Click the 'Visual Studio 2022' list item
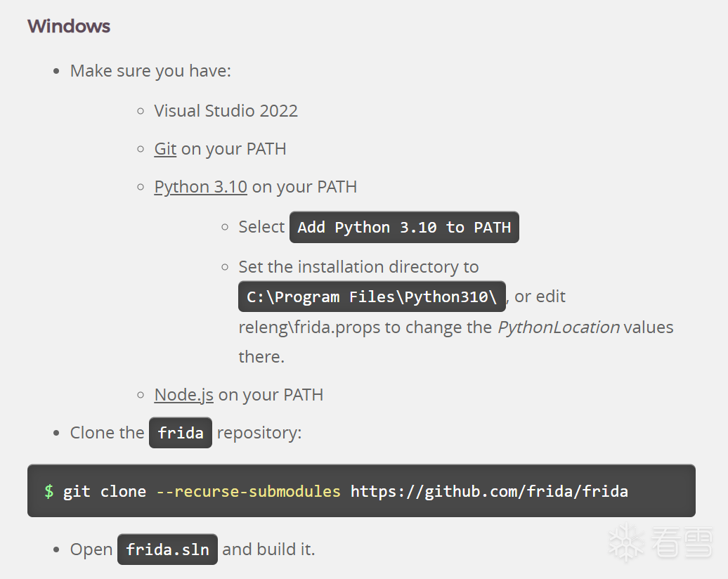 click(226, 111)
